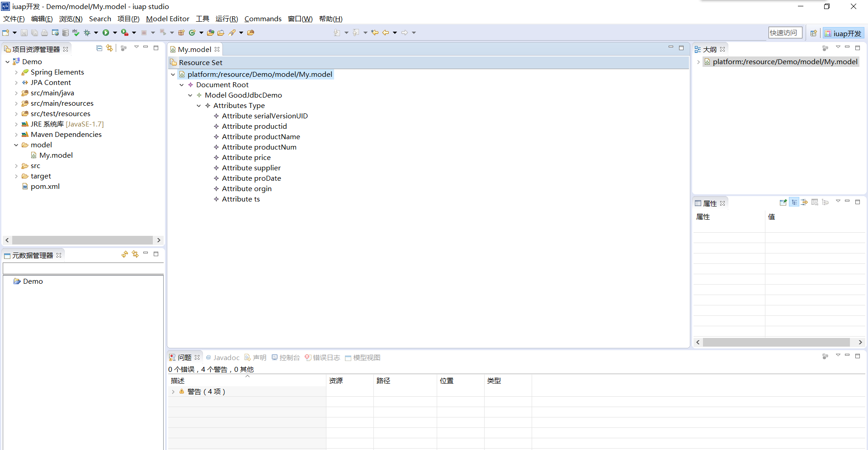Expand the Spring Elements tree node
This screenshot has width=868, height=450.
(16, 72)
